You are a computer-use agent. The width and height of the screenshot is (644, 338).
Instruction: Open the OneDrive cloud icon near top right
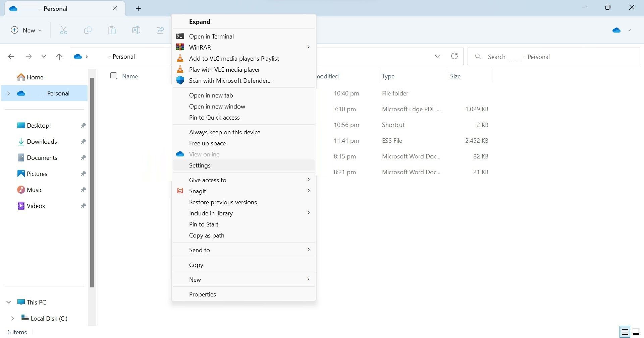[616, 30]
